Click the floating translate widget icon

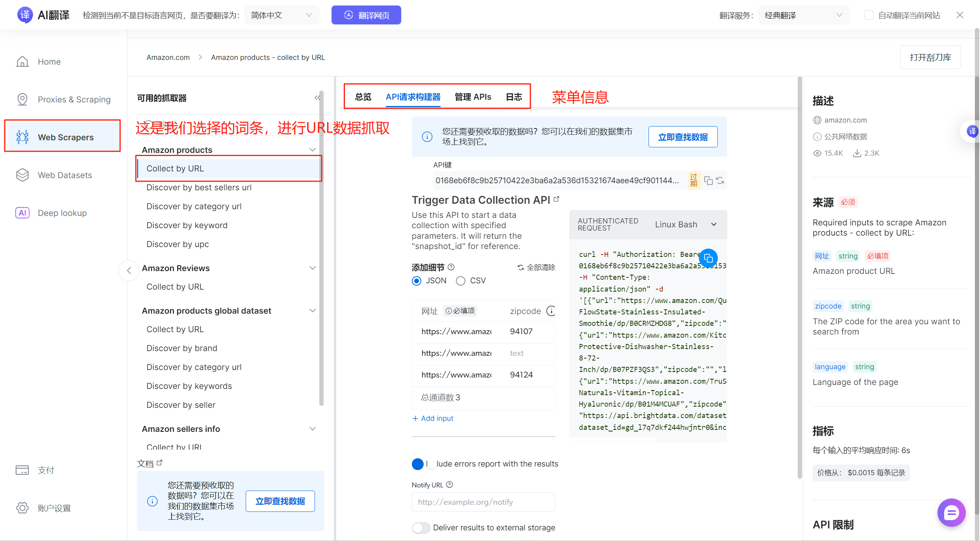(972, 131)
